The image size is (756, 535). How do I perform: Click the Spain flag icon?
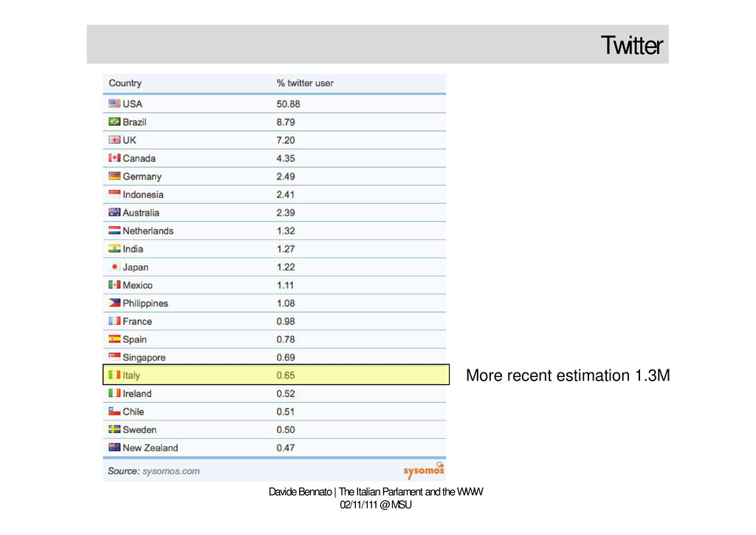(x=114, y=338)
